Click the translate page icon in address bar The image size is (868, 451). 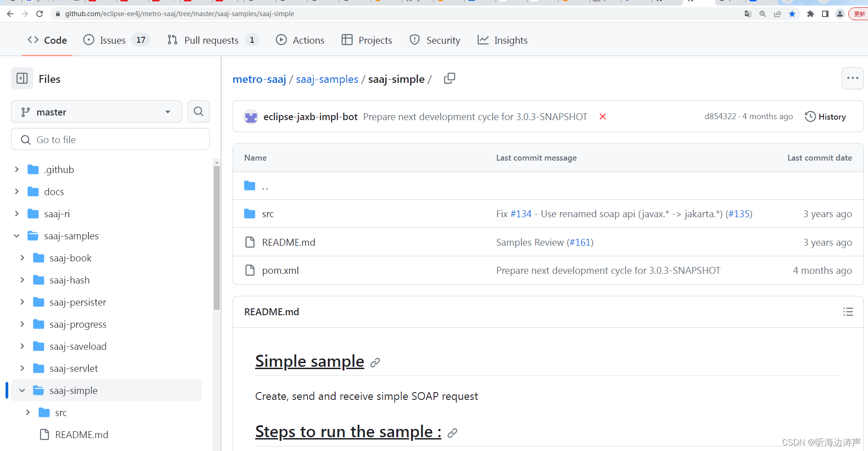coord(748,14)
